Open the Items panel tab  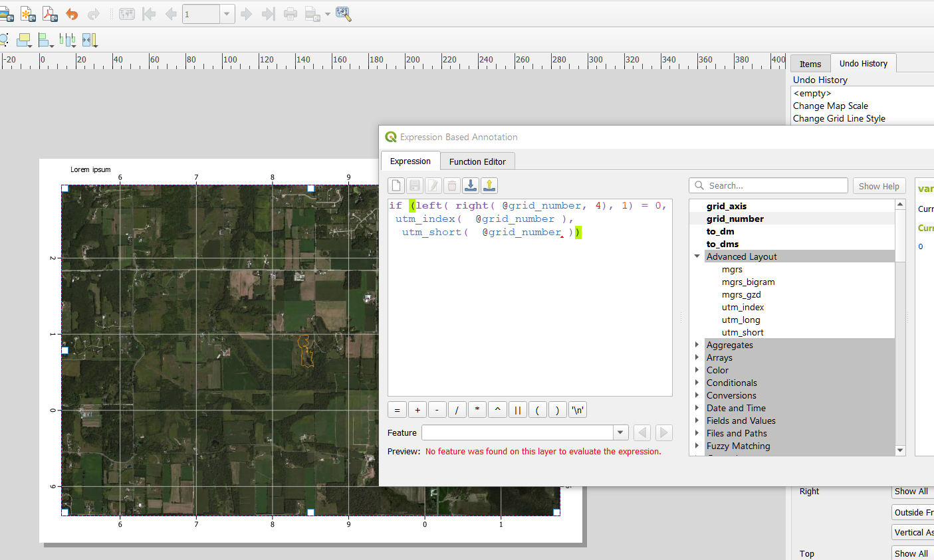[810, 64]
